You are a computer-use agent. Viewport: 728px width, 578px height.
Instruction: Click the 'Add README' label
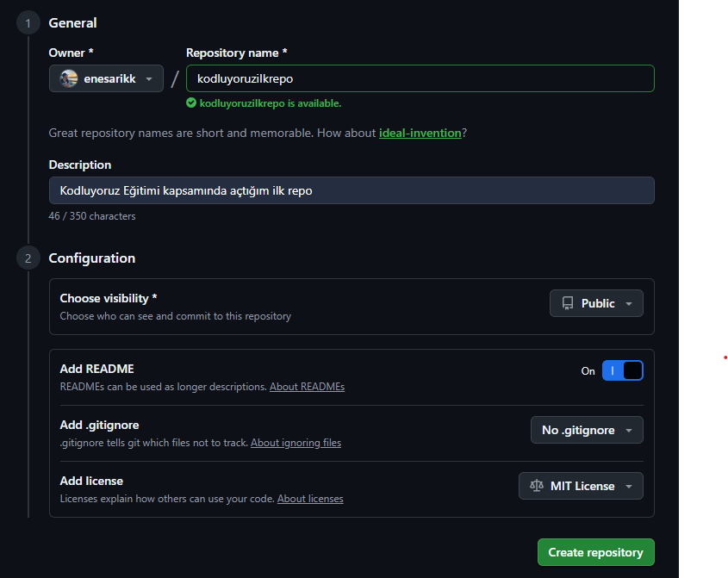[96, 369]
